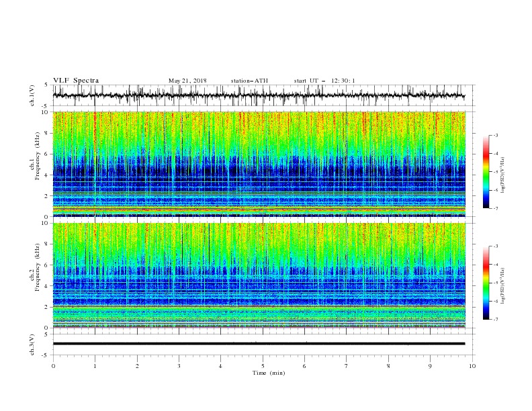Click the "station=ATH" header label
This screenshot has width=532, height=411.
tap(249, 81)
